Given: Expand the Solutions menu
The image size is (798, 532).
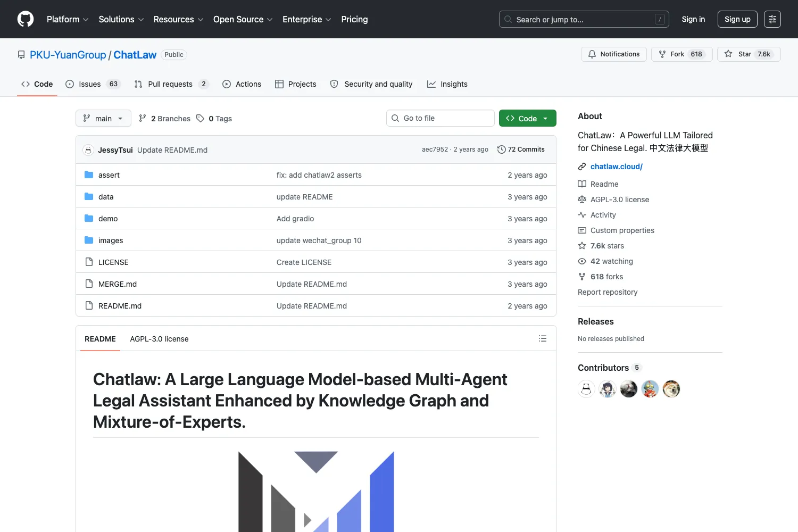Looking at the screenshot, I should (121, 19).
